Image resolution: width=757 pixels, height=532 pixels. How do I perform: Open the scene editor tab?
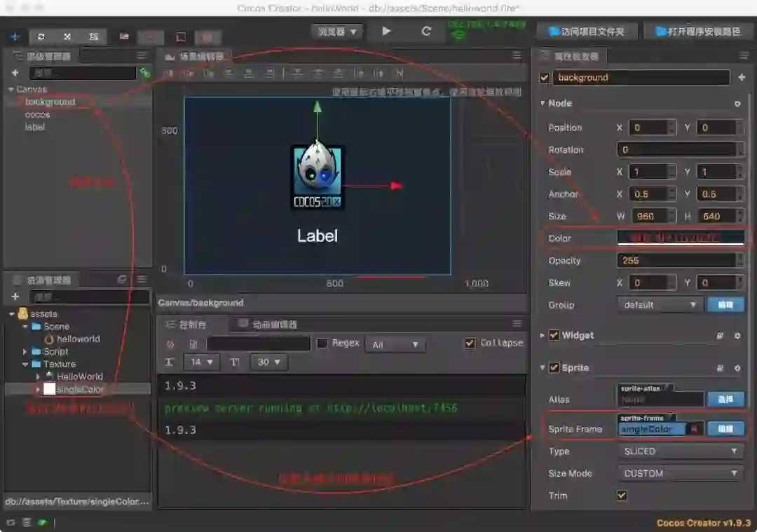click(x=195, y=57)
